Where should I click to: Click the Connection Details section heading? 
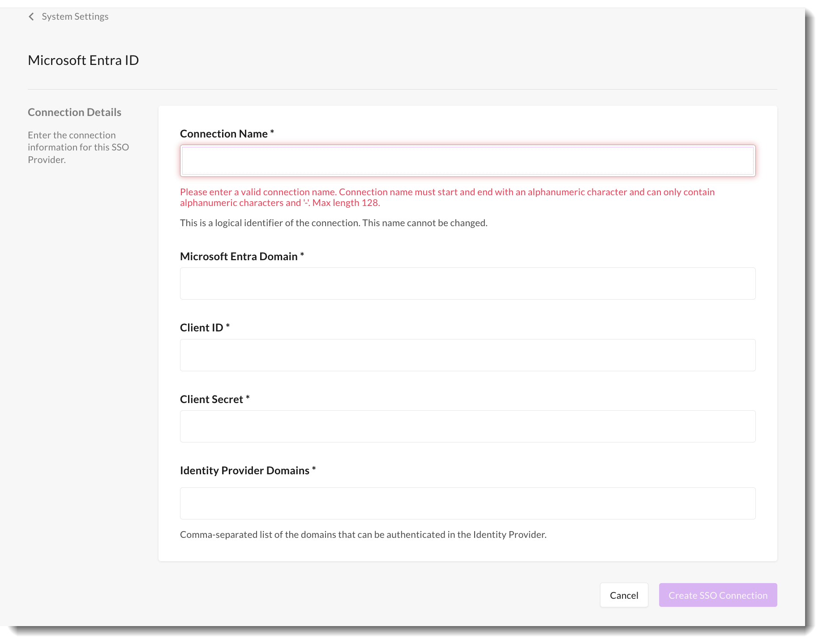tap(74, 112)
